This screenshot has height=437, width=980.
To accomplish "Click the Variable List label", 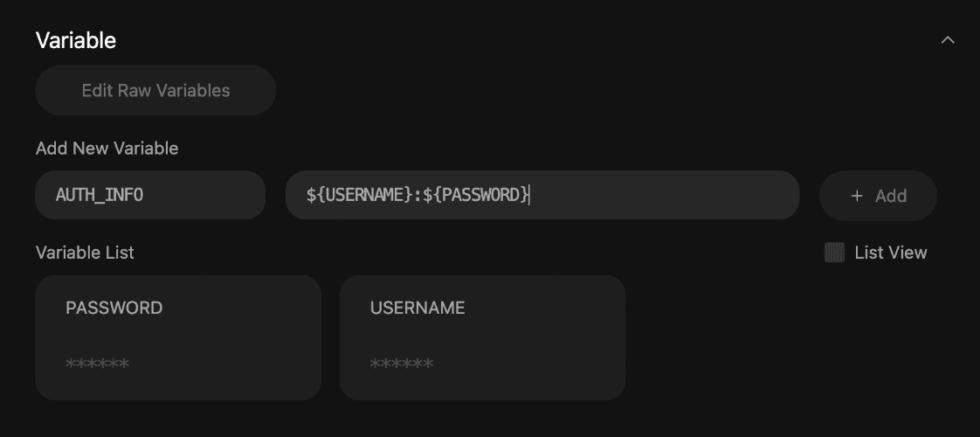I will point(85,253).
